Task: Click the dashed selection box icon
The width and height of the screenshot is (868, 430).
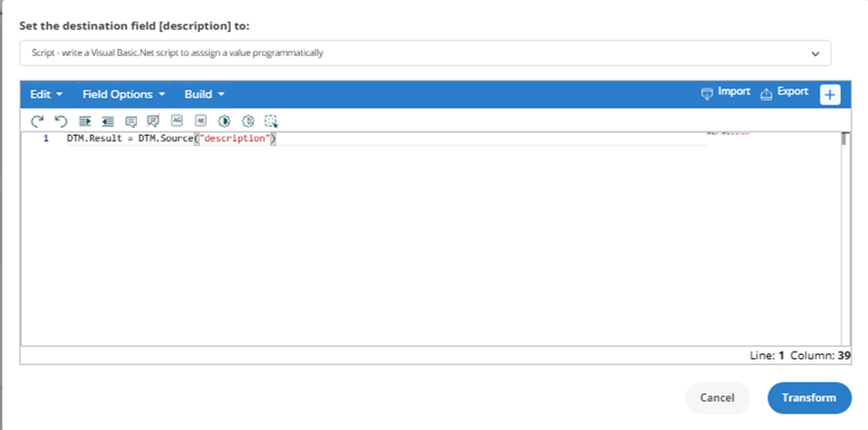Action: click(271, 121)
